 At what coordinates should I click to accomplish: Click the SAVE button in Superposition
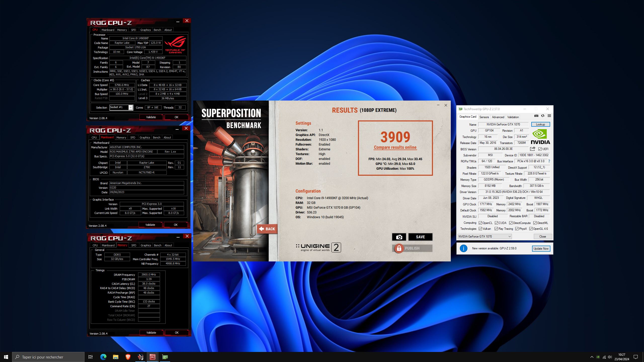(420, 237)
